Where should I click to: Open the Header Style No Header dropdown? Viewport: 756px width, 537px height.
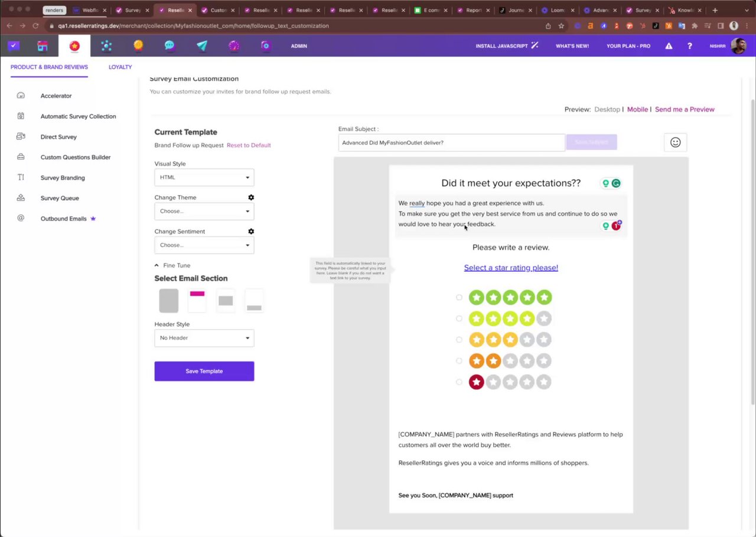pyautogui.click(x=204, y=338)
